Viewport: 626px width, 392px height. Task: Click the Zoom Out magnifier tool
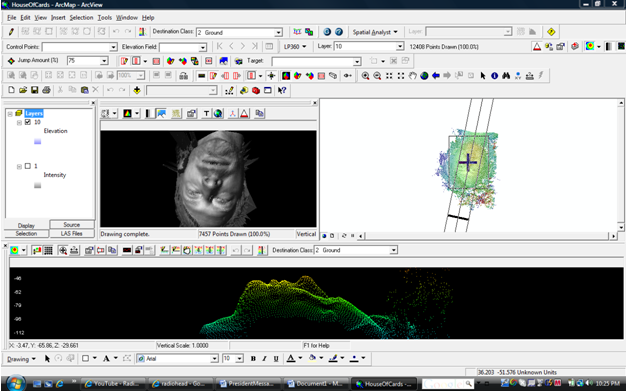click(x=377, y=75)
